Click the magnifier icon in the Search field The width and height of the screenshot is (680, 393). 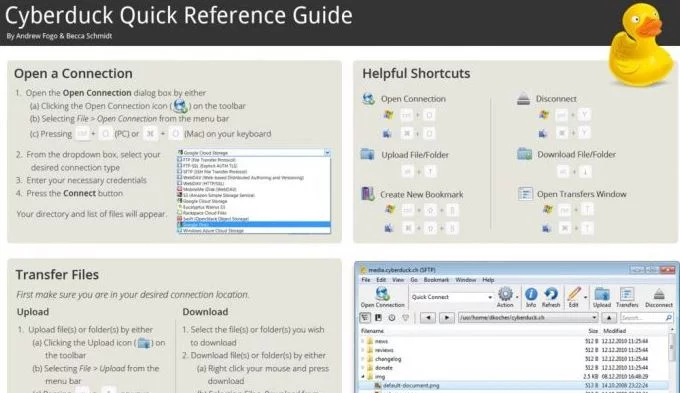668,318
